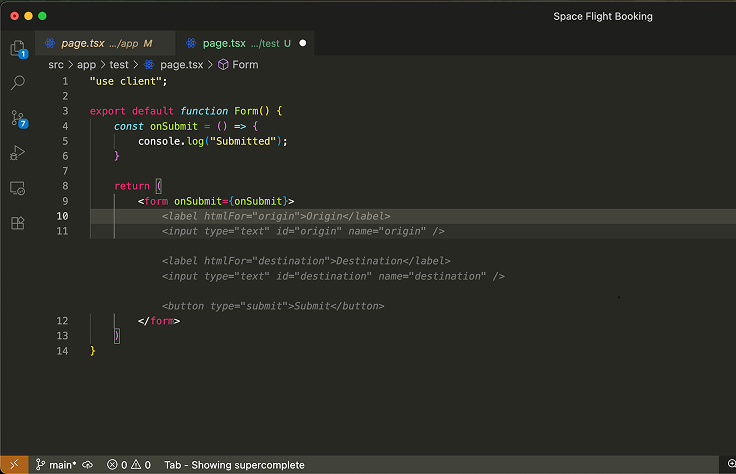Viewport: 736px width, 474px height.
Task: Click the remote window icon in status bar
Action: pos(14,465)
